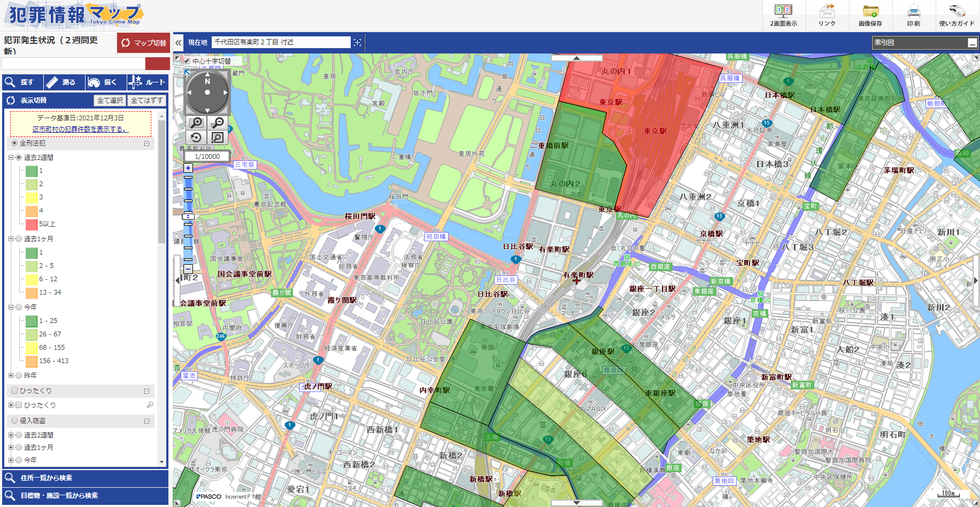Enable the ひったくり header checkbox
This screenshot has height=507, width=980.
[15, 391]
